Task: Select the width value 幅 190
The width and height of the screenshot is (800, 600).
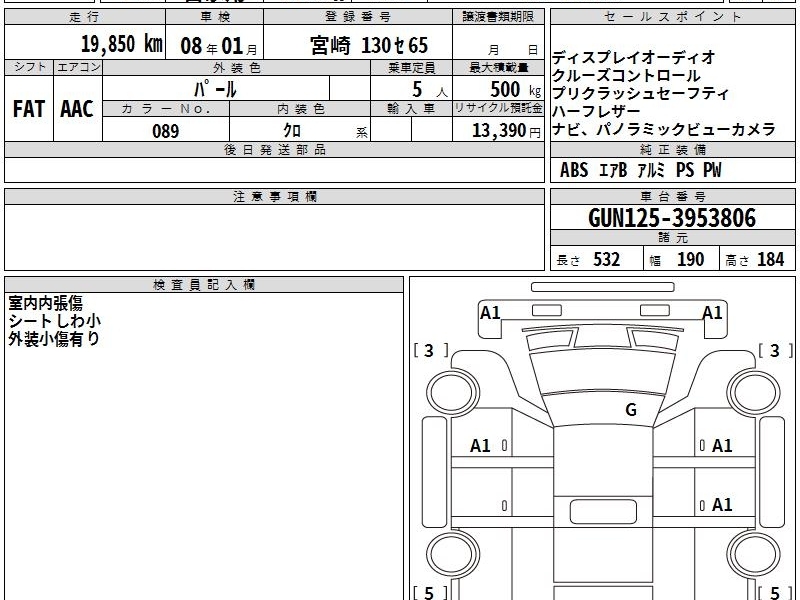Action: pyautogui.click(x=677, y=260)
